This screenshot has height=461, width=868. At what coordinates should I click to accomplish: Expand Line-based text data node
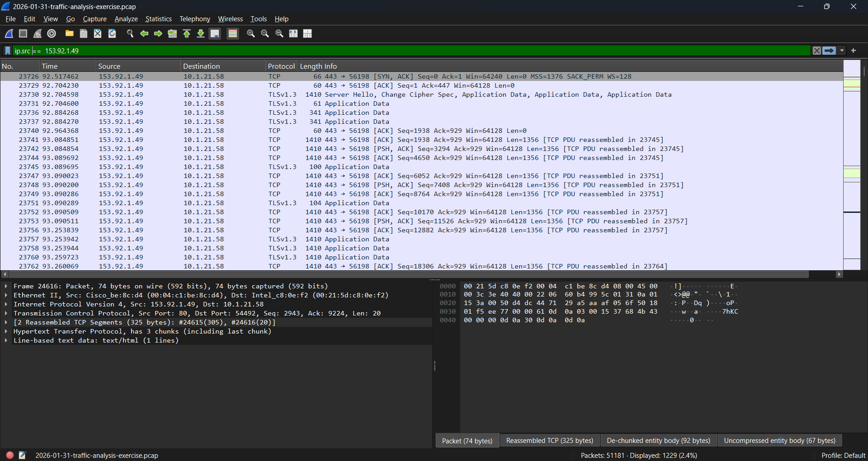click(6, 340)
